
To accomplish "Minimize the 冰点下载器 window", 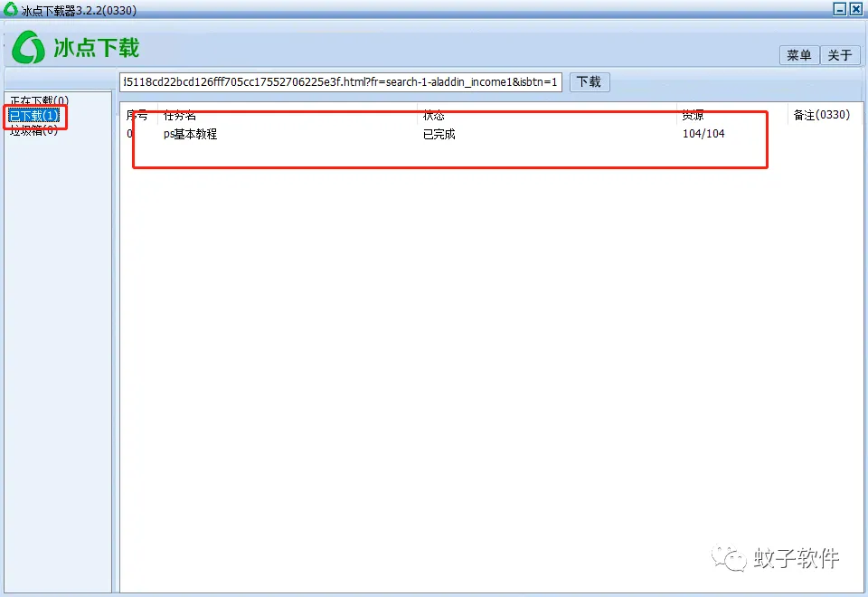I will (840, 9).
